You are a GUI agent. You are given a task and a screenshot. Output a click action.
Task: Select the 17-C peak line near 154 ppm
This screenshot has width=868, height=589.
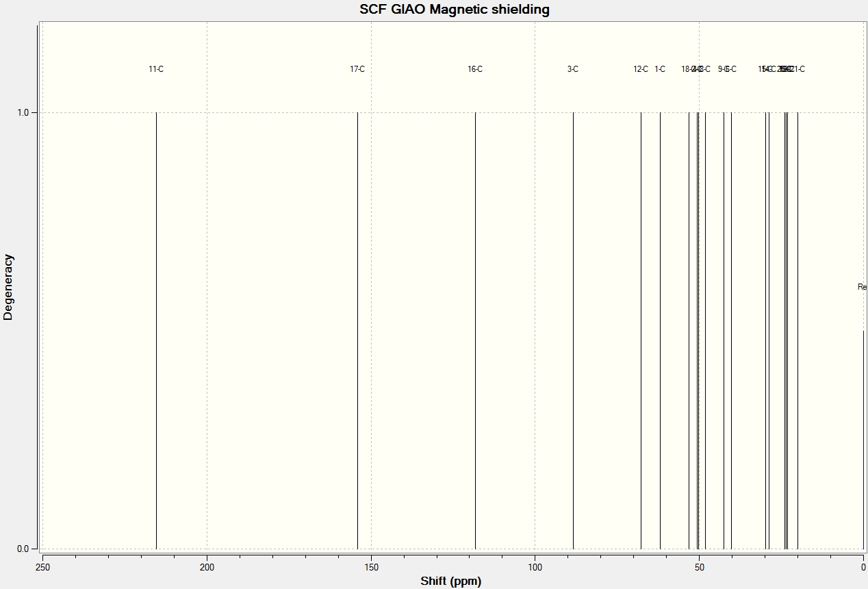357,330
